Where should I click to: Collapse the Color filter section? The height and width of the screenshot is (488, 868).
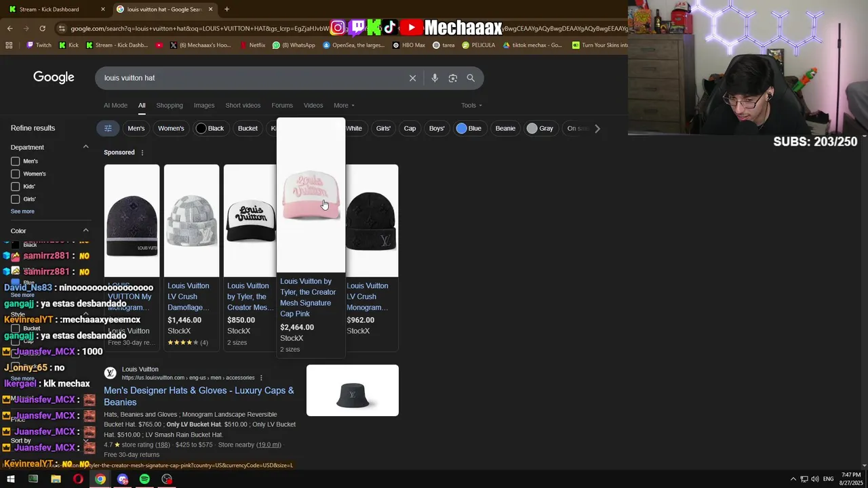(x=85, y=230)
